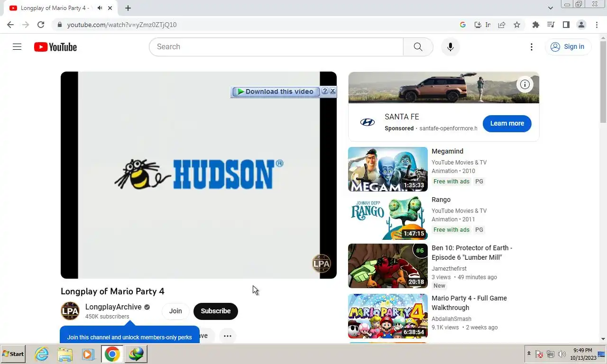
Task: Open help on the download bar
Action: (325, 91)
